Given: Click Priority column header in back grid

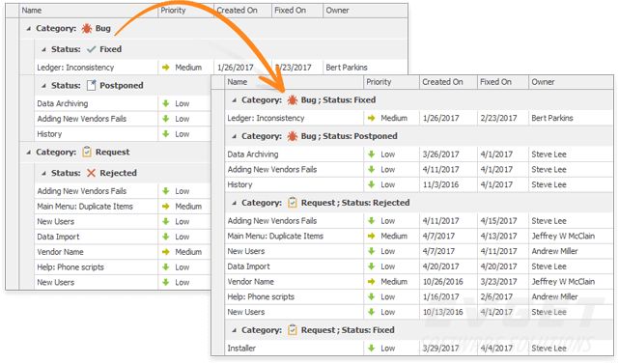Looking at the screenshot, I should click(185, 11).
